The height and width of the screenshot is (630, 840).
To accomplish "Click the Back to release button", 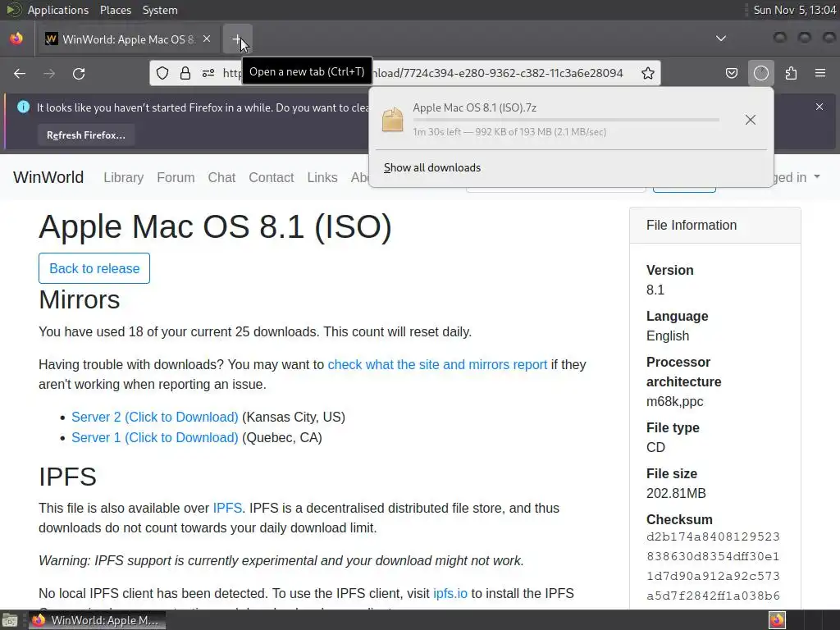I will point(94,268).
